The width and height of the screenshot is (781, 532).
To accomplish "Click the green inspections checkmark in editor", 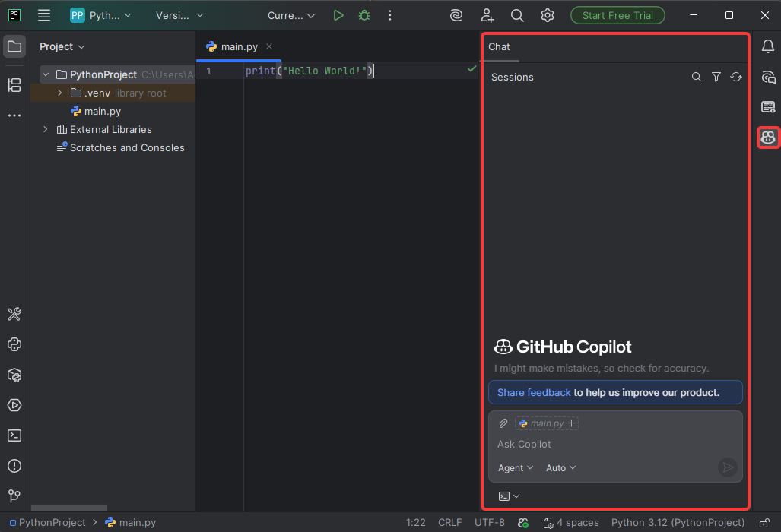I will [x=471, y=68].
